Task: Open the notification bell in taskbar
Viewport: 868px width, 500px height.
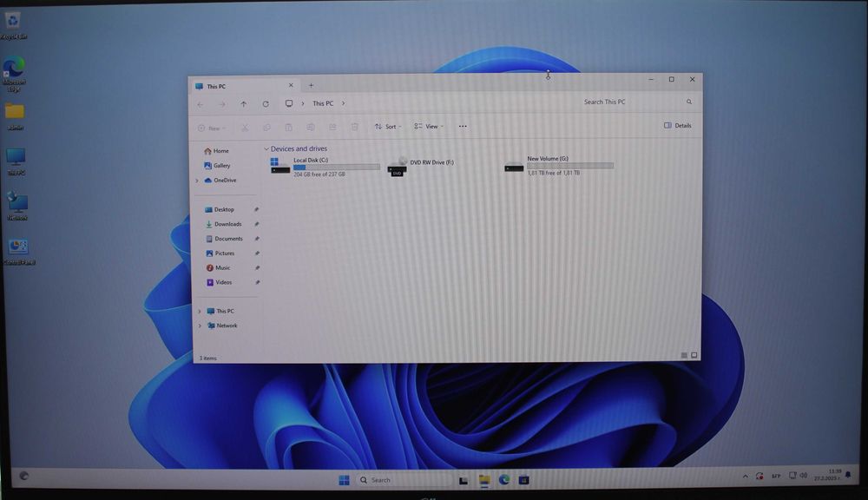Action: pos(848,475)
